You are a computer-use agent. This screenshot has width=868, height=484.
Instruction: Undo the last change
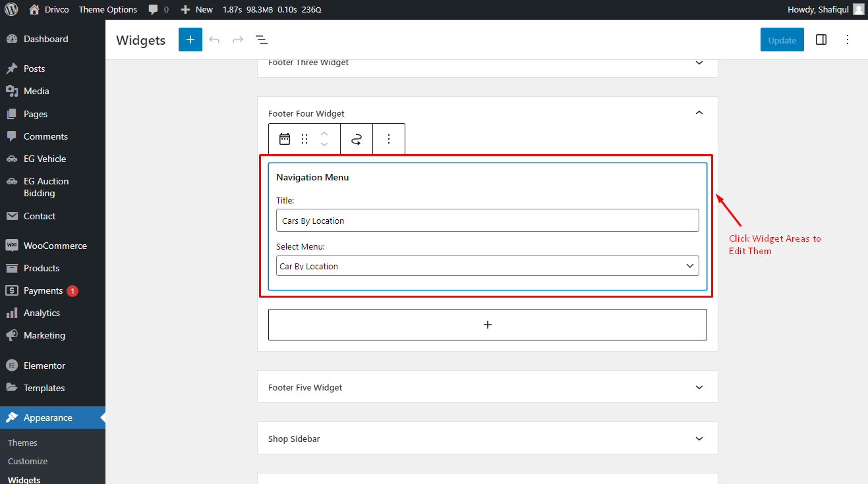pyautogui.click(x=214, y=40)
